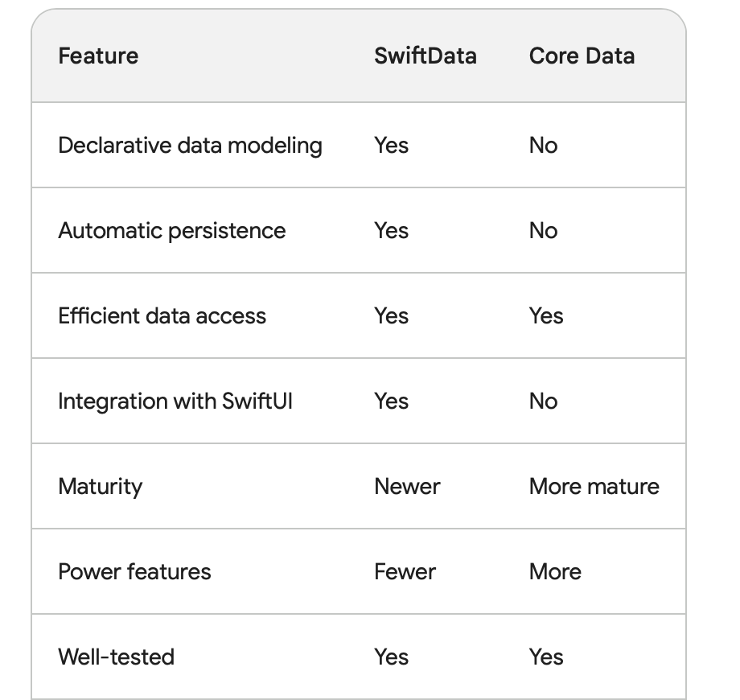Viewport: 740px width, 700px height.
Task: Click the Fewer cell in Power features
Action: coord(405,572)
